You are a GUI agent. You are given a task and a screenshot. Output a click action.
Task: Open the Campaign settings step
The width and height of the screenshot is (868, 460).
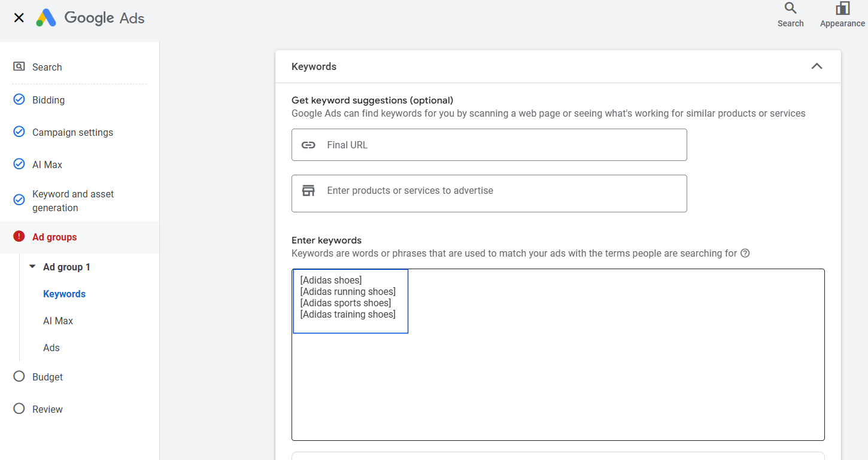[x=72, y=132]
